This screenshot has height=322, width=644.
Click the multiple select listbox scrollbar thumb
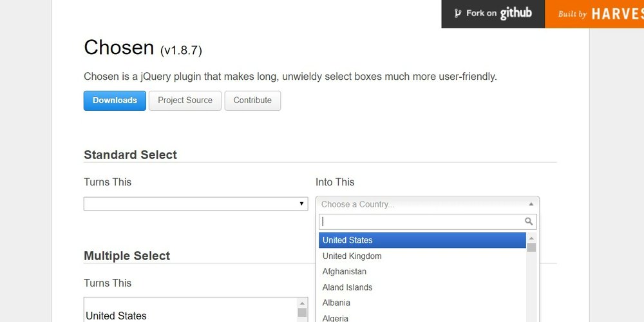pyautogui.click(x=302, y=312)
